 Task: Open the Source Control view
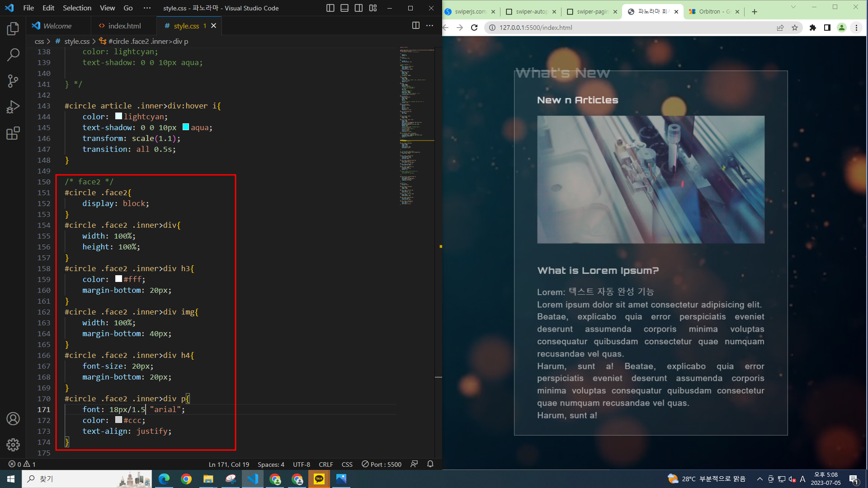click(13, 81)
